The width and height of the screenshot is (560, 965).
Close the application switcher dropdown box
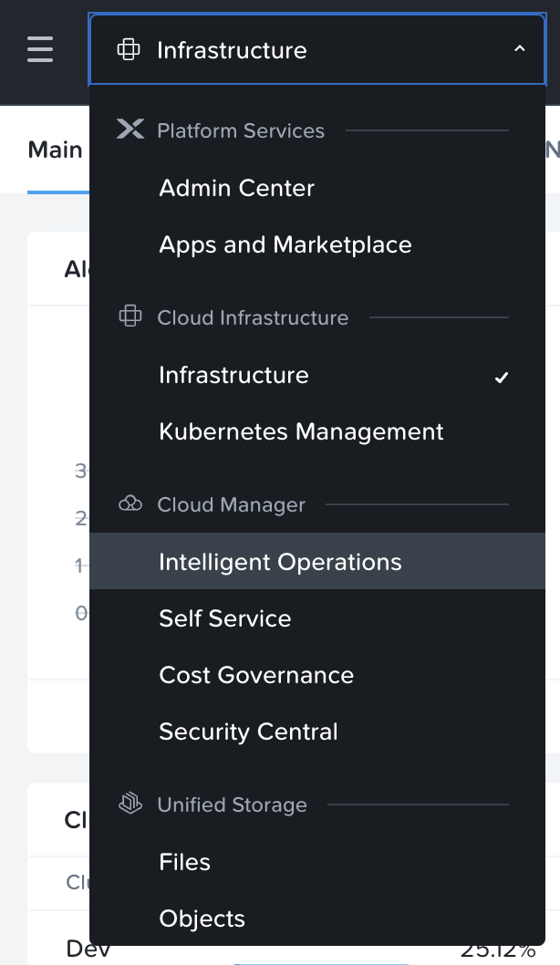316,49
